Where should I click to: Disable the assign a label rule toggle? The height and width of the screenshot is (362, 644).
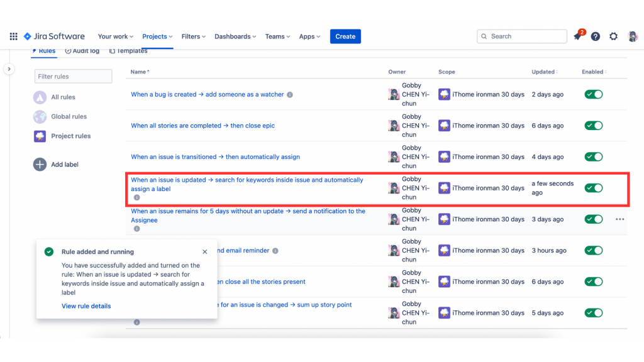coord(594,188)
